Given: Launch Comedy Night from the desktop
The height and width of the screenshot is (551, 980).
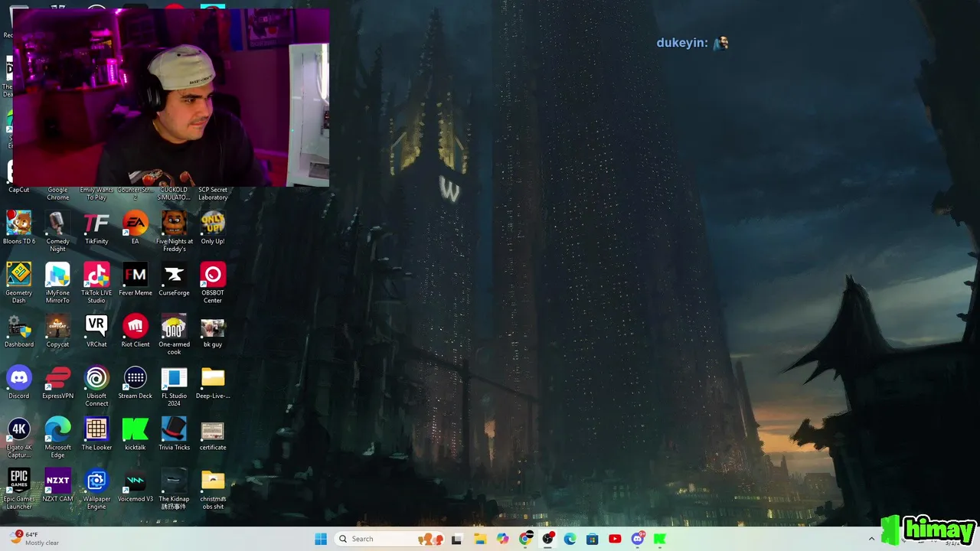Looking at the screenshot, I should [57, 232].
